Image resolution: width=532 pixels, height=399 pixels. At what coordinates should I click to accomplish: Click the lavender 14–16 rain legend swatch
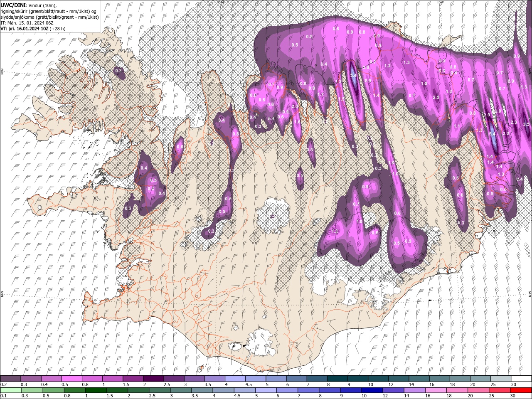click(415, 390)
